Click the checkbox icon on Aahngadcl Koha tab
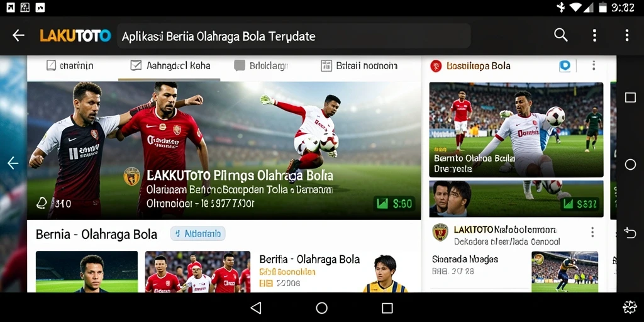Image resolution: width=644 pixels, height=322 pixels. click(136, 65)
